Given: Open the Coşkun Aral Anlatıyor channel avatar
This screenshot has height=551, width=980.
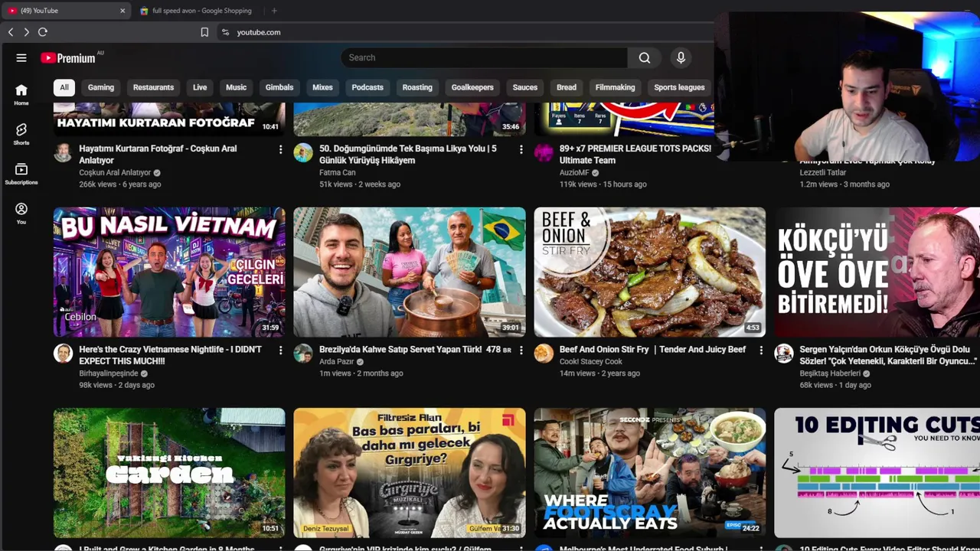Looking at the screenshot, I should (63, 152).
